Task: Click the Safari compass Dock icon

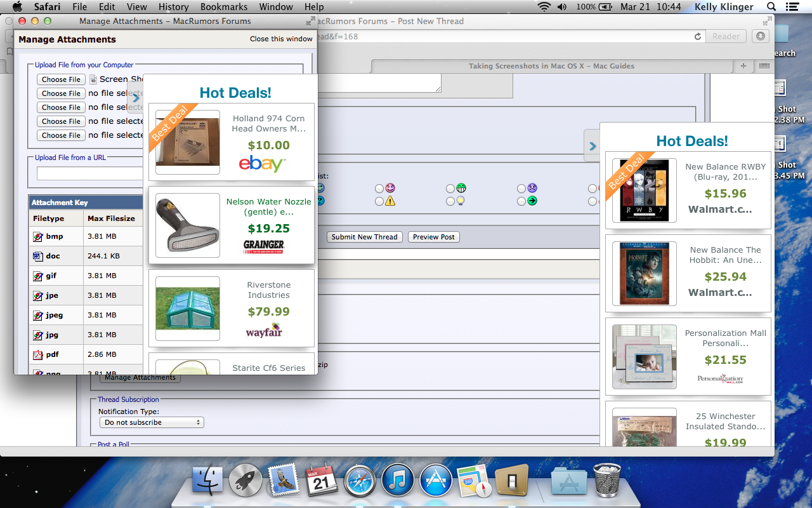Action: pos(360,481)
